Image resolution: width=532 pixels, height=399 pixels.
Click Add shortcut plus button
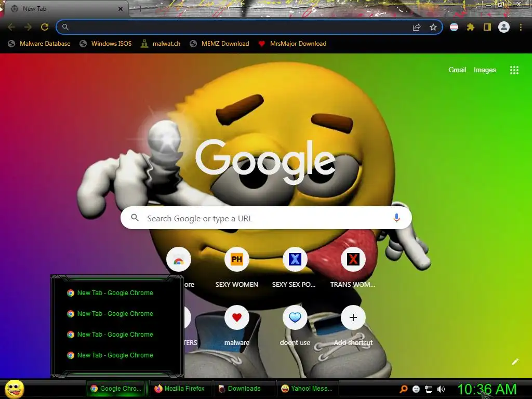point(353,317)
